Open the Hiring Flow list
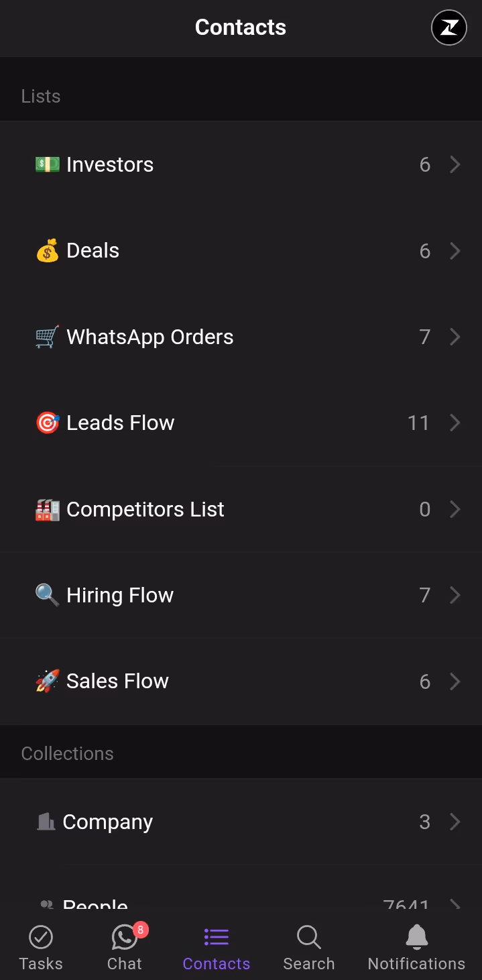Image resolution: width=482 pixels, height=980 pixels. click(455, 594)
